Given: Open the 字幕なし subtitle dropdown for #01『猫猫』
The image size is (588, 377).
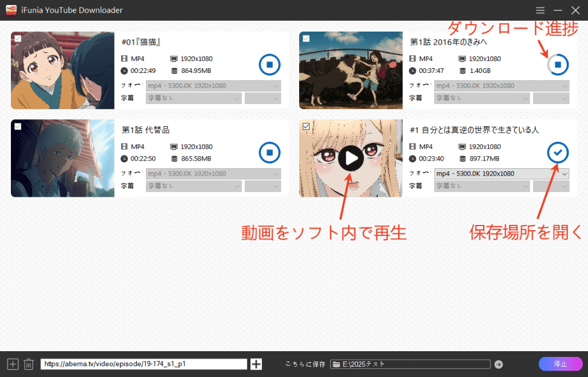Looking at the screenshot, I should (193, 98).
